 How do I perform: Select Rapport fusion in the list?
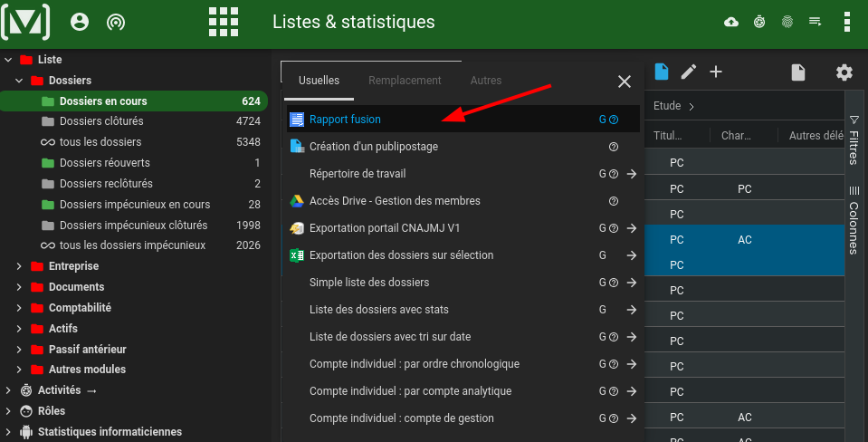pos(345,120)
